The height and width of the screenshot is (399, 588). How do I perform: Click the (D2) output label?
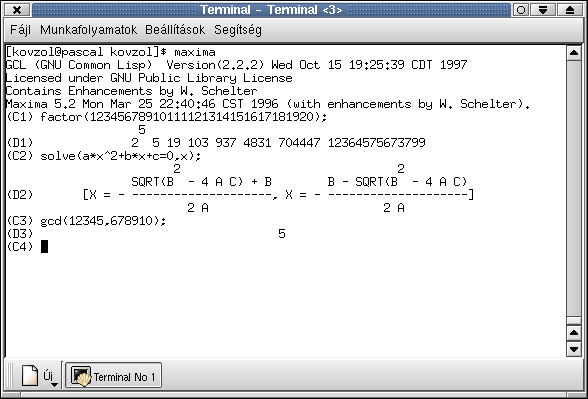click(x=20, y=195)
